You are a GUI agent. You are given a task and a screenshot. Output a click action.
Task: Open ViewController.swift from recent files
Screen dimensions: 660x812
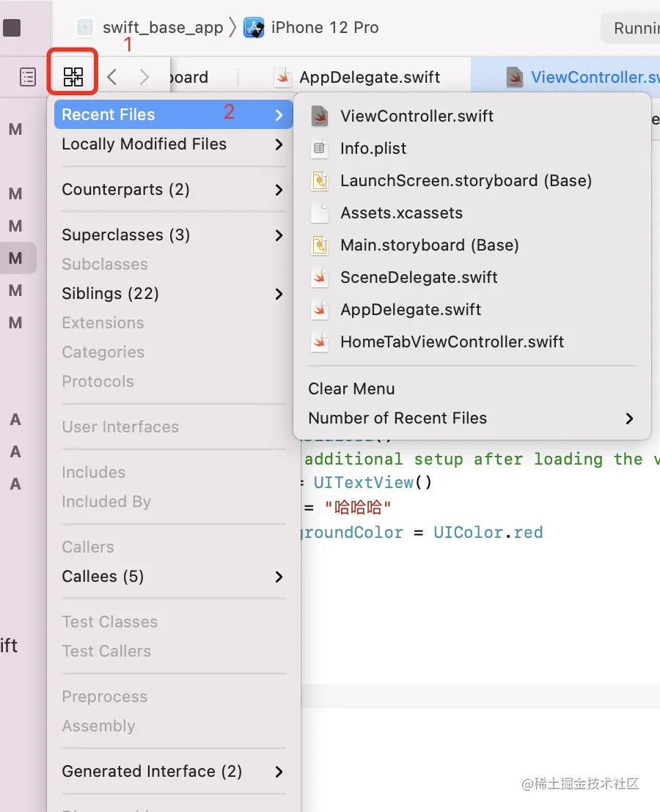(472, 116)
